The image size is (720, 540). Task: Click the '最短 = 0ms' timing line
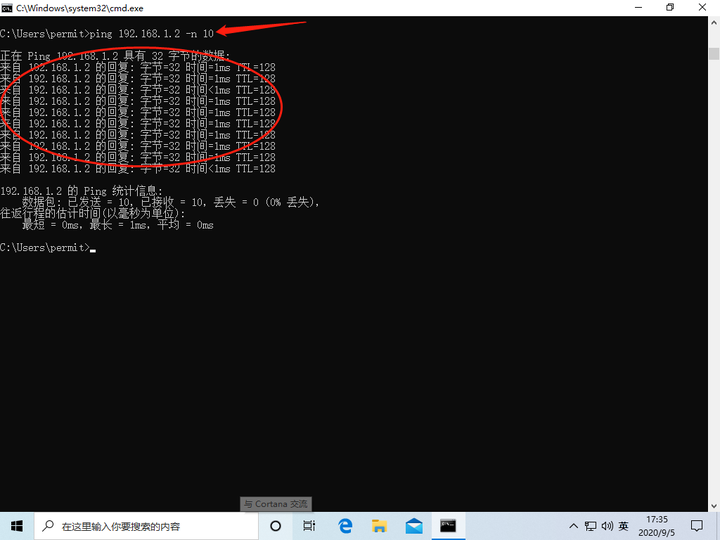pyautogui.click(x=118, y=225)
